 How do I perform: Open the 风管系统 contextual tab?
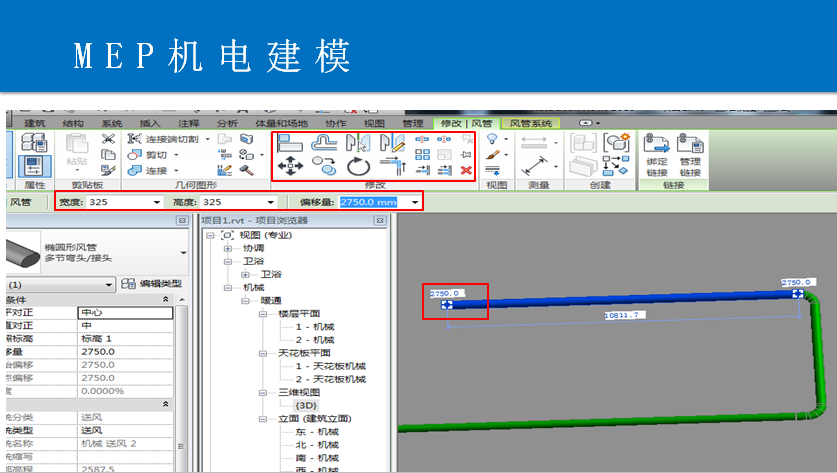531,123
